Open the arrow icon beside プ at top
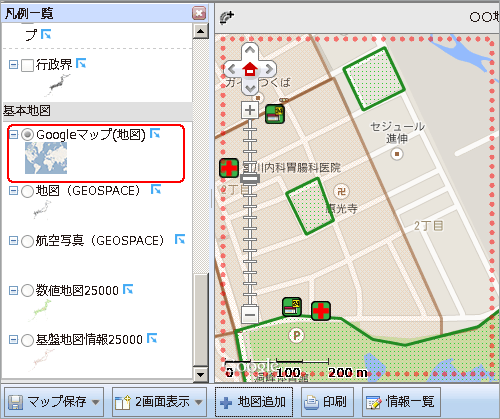The image size is (500, 419). point(46,34)
